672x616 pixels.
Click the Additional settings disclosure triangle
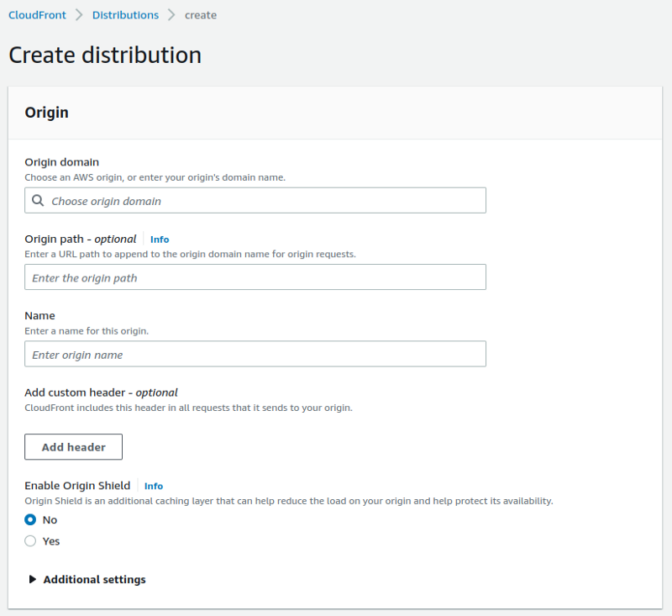pos(33,580)
